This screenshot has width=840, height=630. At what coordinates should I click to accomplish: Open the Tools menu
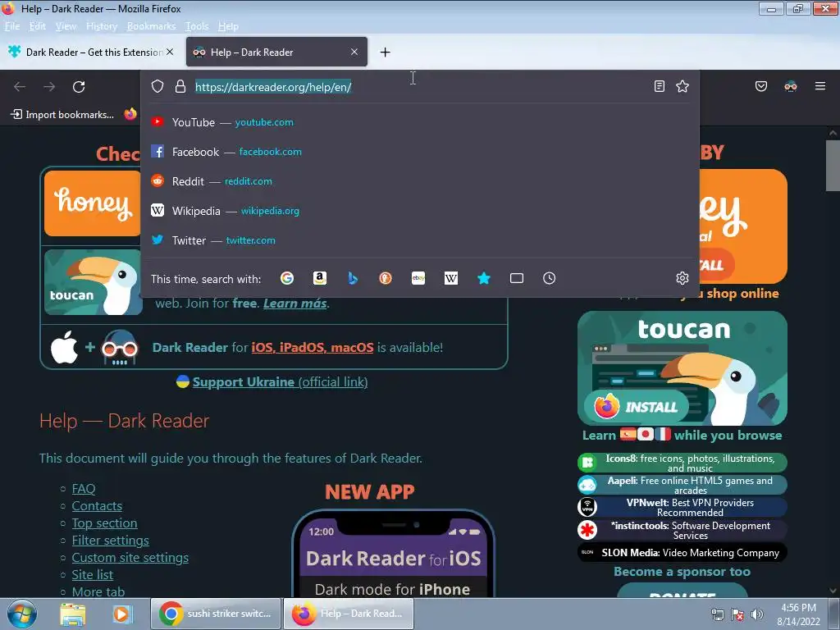197,26
